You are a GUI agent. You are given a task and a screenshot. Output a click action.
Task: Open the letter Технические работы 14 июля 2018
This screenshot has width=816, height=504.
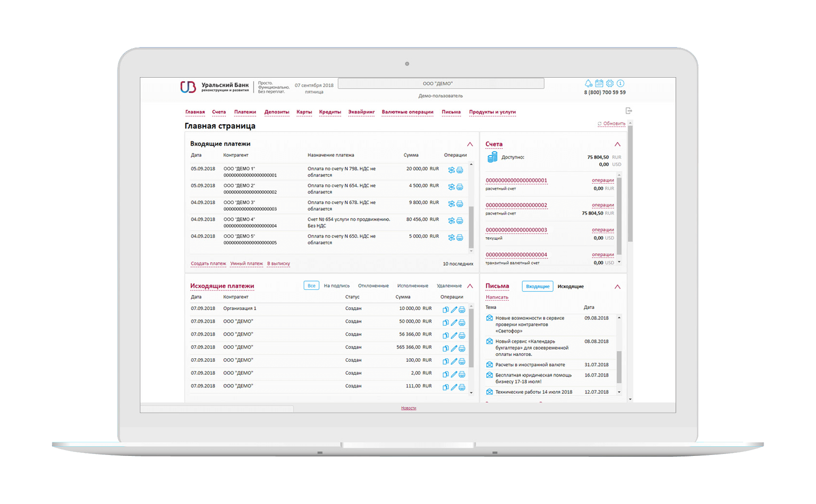click(x=534, y=392)
